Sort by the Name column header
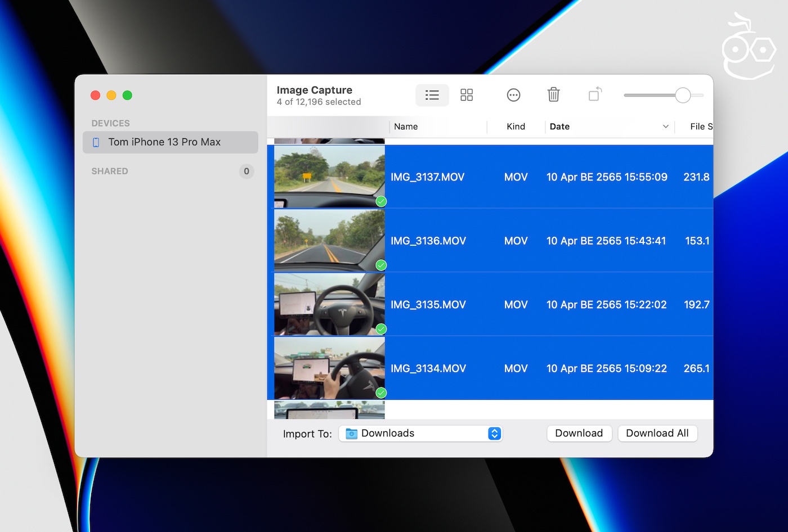This screenshot has width=788, height=532. pyautogui.click(x=406, y=127)
